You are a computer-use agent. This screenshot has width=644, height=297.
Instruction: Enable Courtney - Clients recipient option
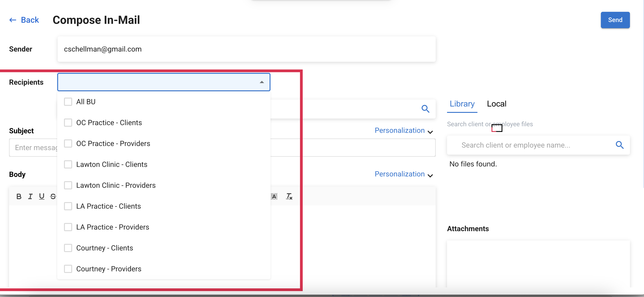tap(68, 248)
